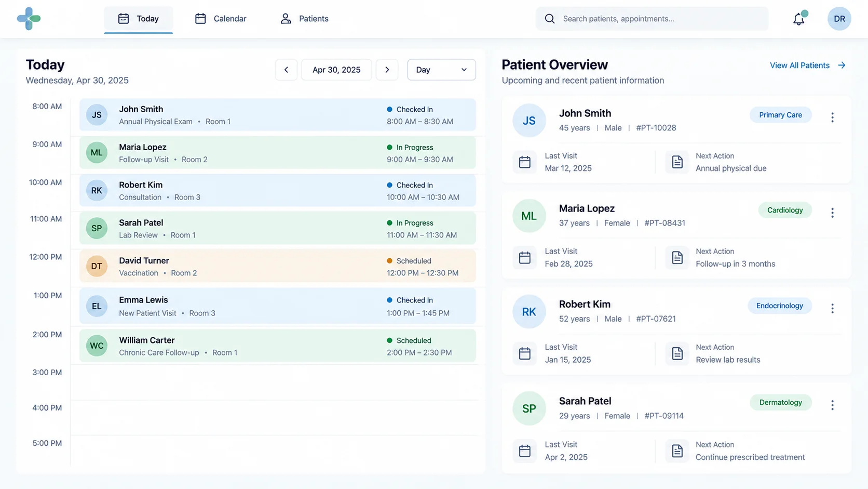Click ML avatar in the schedule
Screen dimensions: 868x489
click(x=97, y=153)
